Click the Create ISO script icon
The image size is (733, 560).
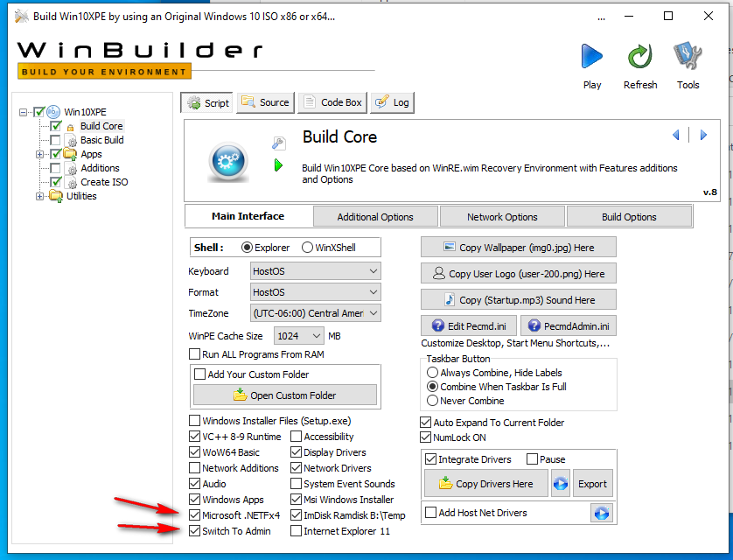click(x=71, y=182)
